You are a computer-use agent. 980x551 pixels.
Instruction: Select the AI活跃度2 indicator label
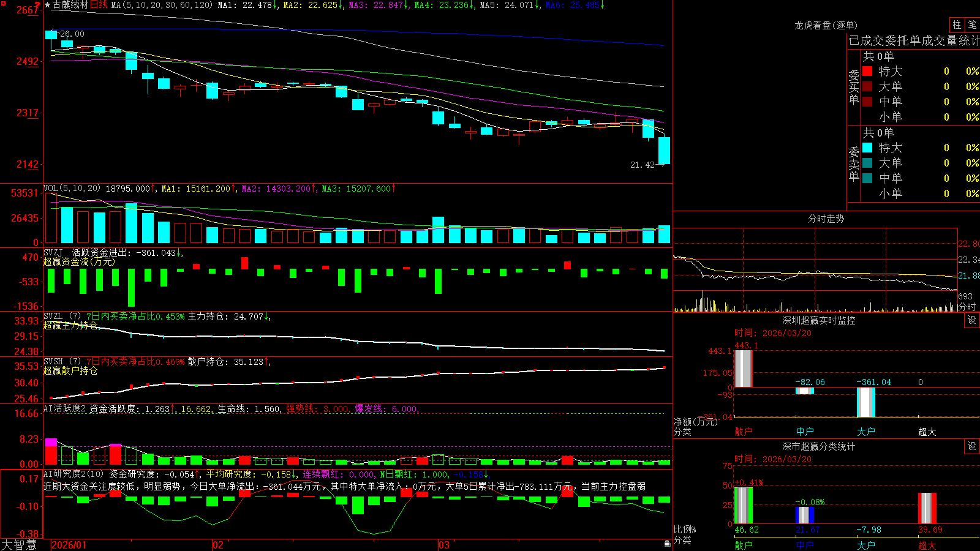pyautogui.click(x=64, y=408)
